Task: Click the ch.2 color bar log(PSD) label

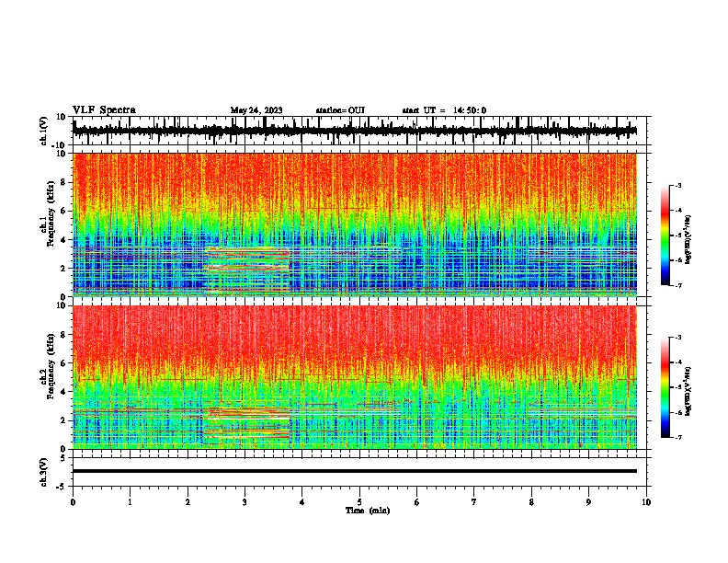Action: [x=688, y=391]
